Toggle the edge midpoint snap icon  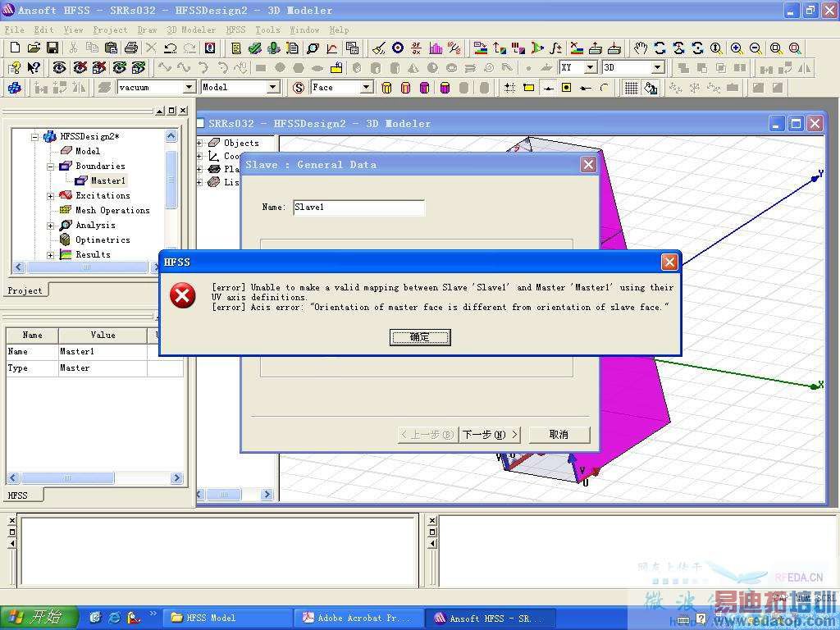tap(548, 87)
